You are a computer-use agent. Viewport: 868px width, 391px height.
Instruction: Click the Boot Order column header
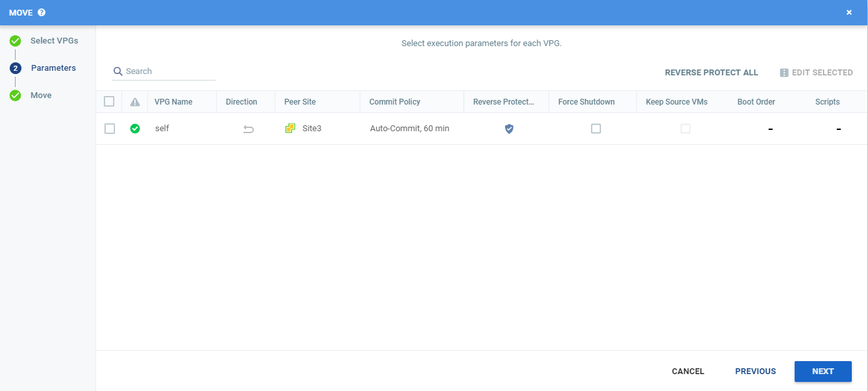(756, 102)
